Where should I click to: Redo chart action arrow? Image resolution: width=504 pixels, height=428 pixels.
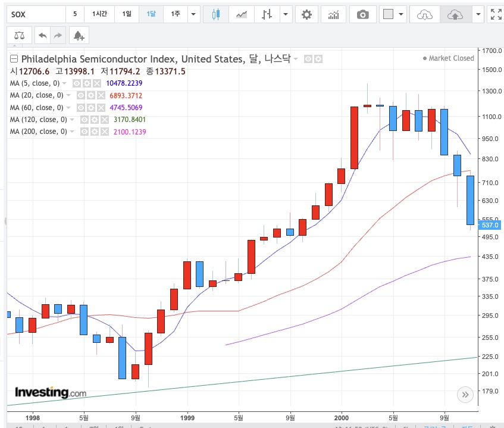(58, 35)
